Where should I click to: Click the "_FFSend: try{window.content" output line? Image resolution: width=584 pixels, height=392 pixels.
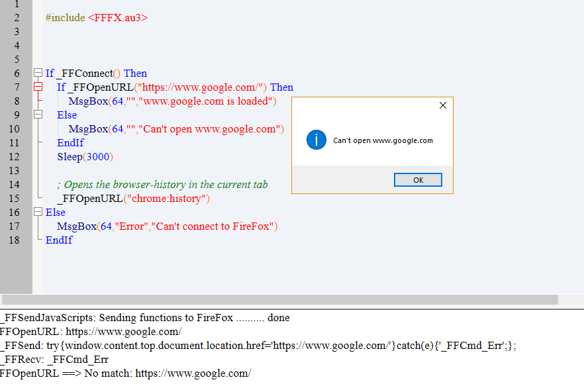pyautogui.click(x=258, y=346)
